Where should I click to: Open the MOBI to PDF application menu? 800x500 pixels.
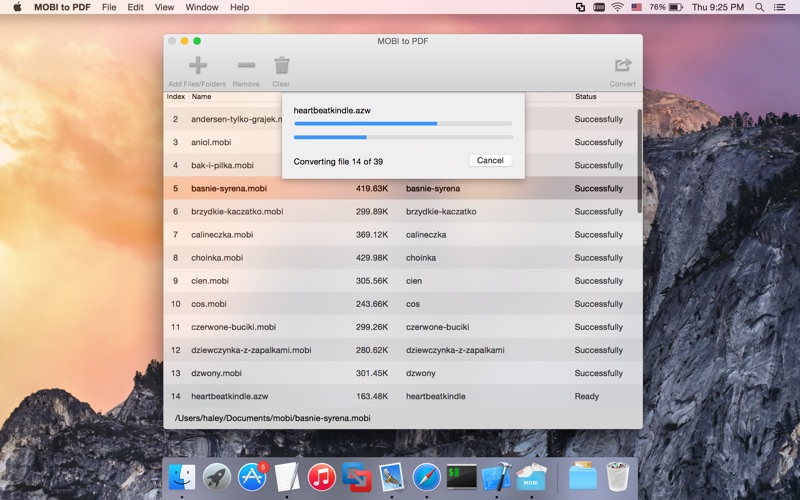(62, 7)
